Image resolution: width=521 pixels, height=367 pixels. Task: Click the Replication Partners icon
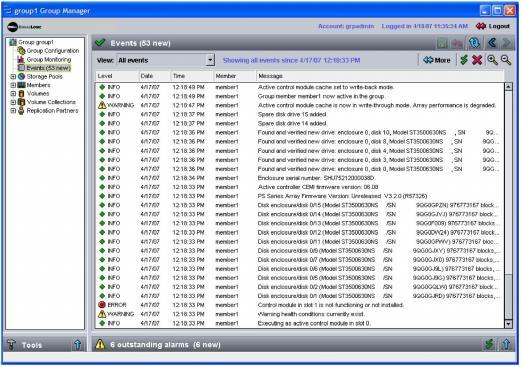(21, 111)
